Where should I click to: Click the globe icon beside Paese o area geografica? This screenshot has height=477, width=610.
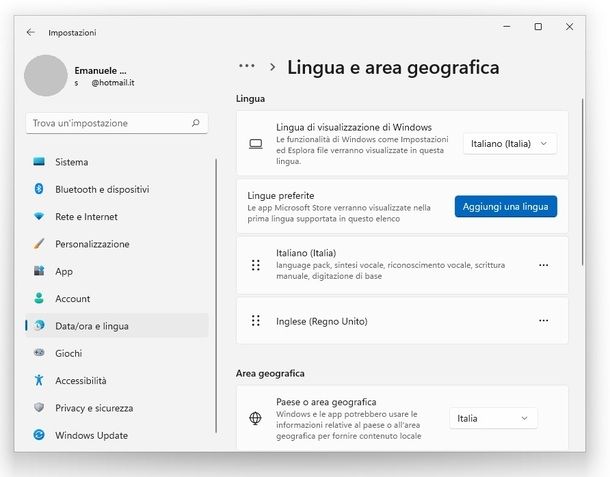(255, 418)
